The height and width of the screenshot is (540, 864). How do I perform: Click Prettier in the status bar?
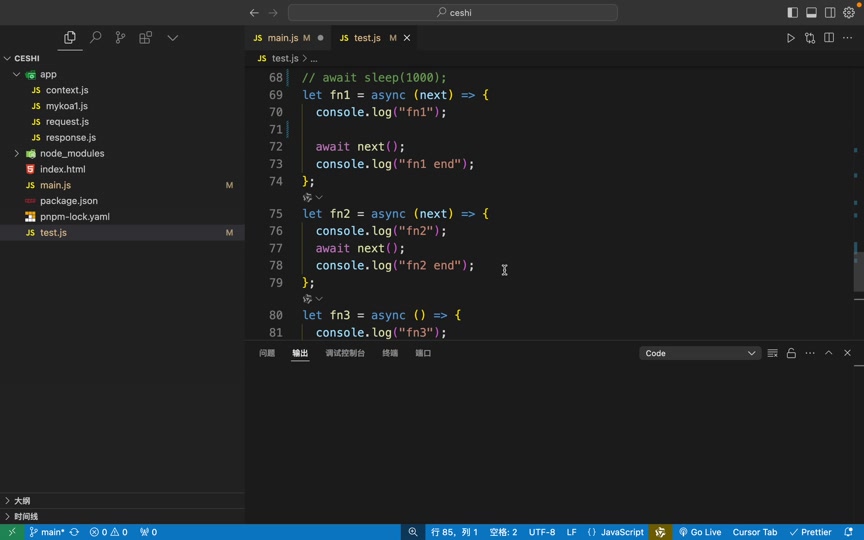tap(810, 532)
